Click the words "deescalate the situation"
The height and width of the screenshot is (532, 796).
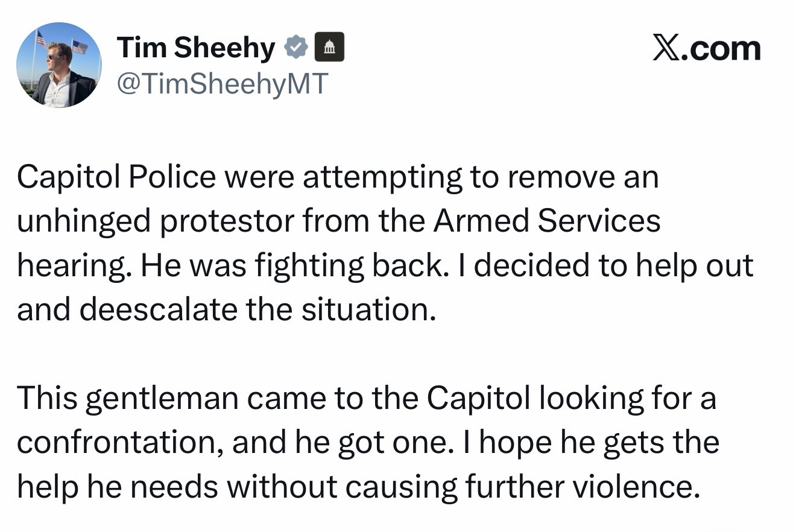pyautogui.click(x=257, y=309)
